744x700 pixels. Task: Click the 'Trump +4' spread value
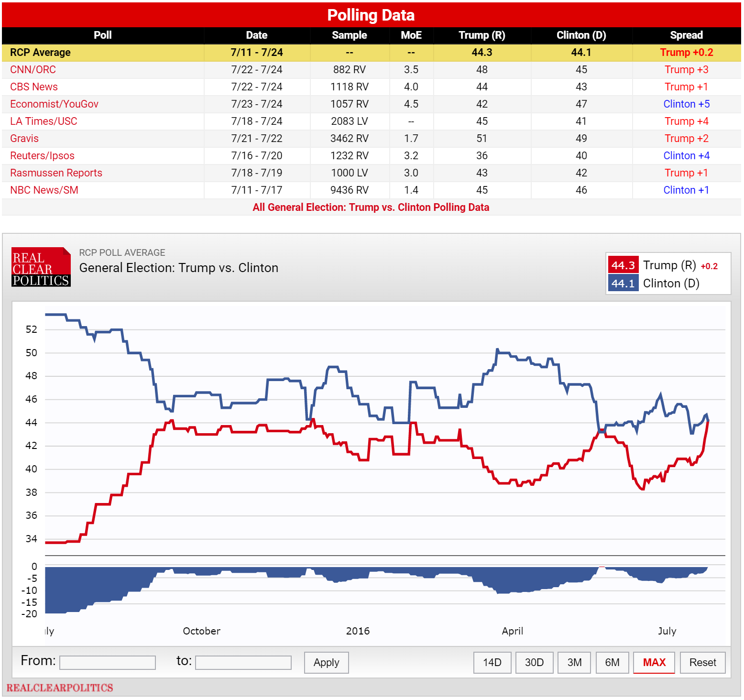pyautogui.click(x=687, y=121)
